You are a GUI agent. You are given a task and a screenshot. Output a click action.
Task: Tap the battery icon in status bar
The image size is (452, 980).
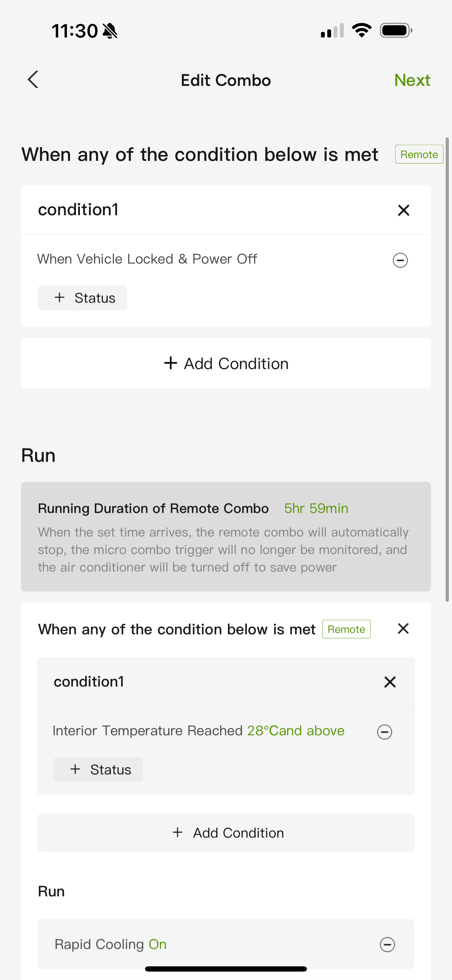pyautogui.click(x=396, y=30)
